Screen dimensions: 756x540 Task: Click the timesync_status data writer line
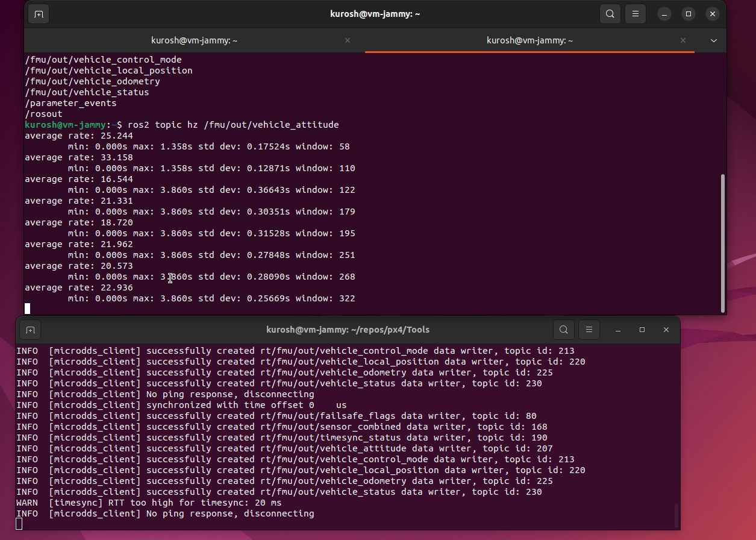pyautogui.click(x=282, y=438)
